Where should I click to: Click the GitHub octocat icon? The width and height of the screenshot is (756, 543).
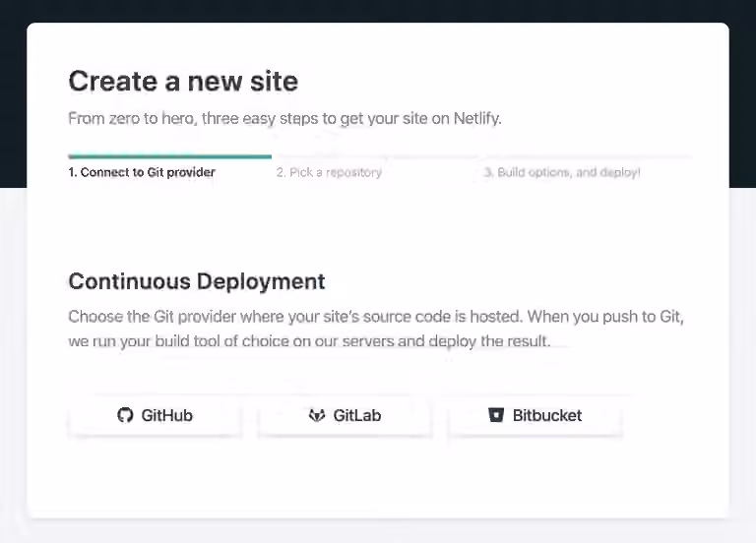[x=125, y=415]
